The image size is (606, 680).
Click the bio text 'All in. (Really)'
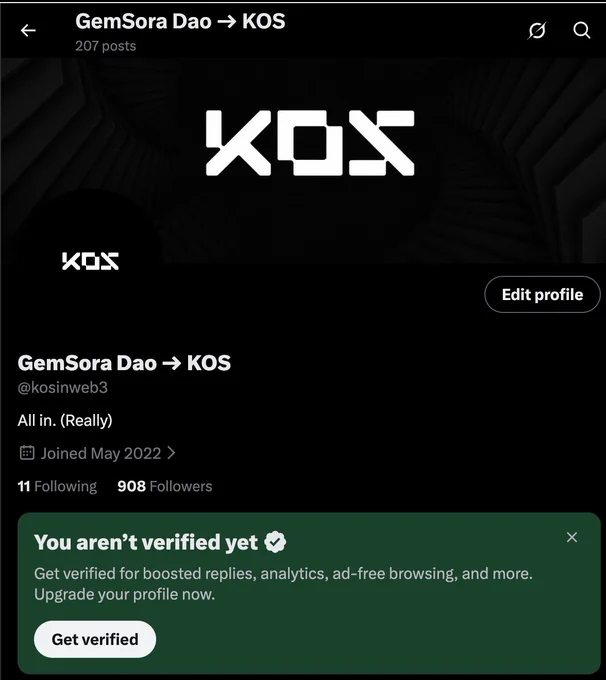(x=65, y=420)
